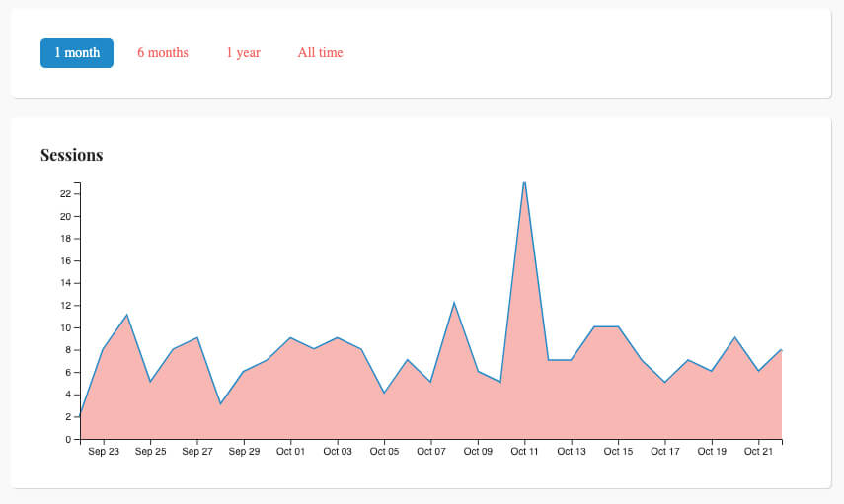Click the 18 y-axis tick label
This screenshot has height=504, width=844.
tap(66, 239)
